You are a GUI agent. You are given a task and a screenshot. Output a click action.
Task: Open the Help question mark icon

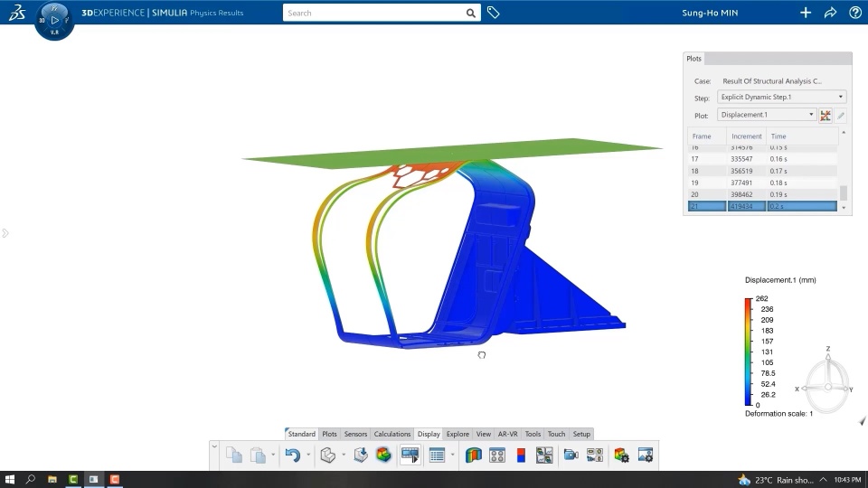pos(855,12)
